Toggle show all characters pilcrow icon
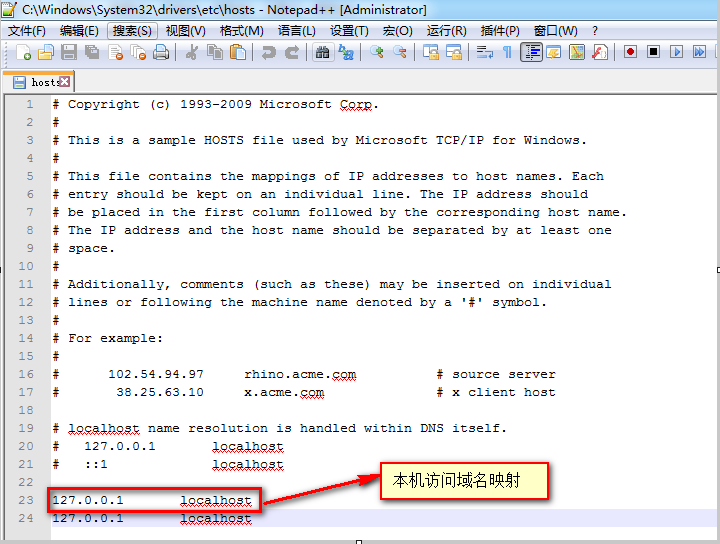Image resolution: width=720 pixels, height=544 pixels. [x=507, y=52]
